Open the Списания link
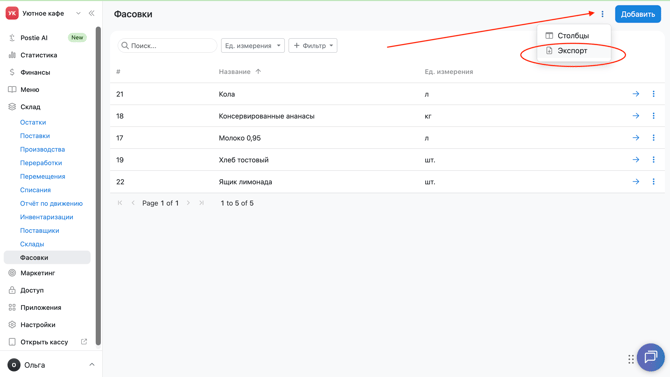The width and height of the screenshot is (670, 377). coord(35,190)
